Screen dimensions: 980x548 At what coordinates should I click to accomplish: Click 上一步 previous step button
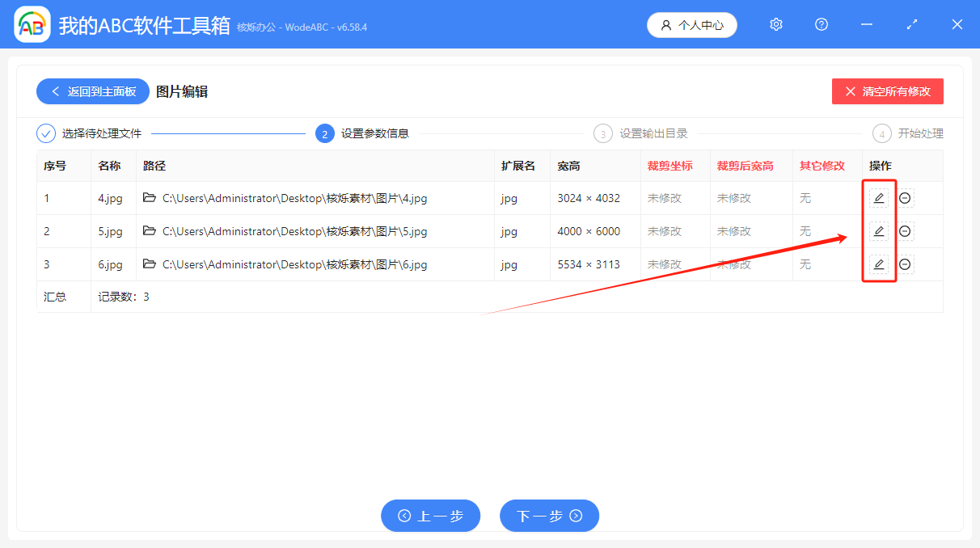tap(430, 516)
